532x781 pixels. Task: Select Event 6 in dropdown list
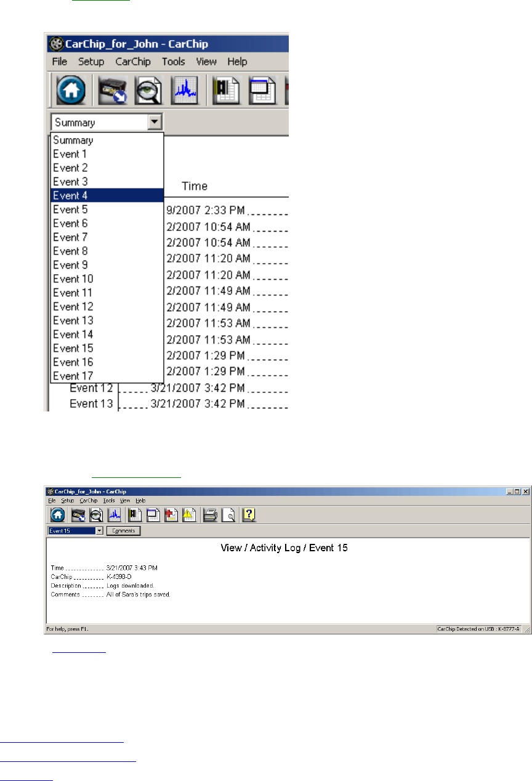107,223
